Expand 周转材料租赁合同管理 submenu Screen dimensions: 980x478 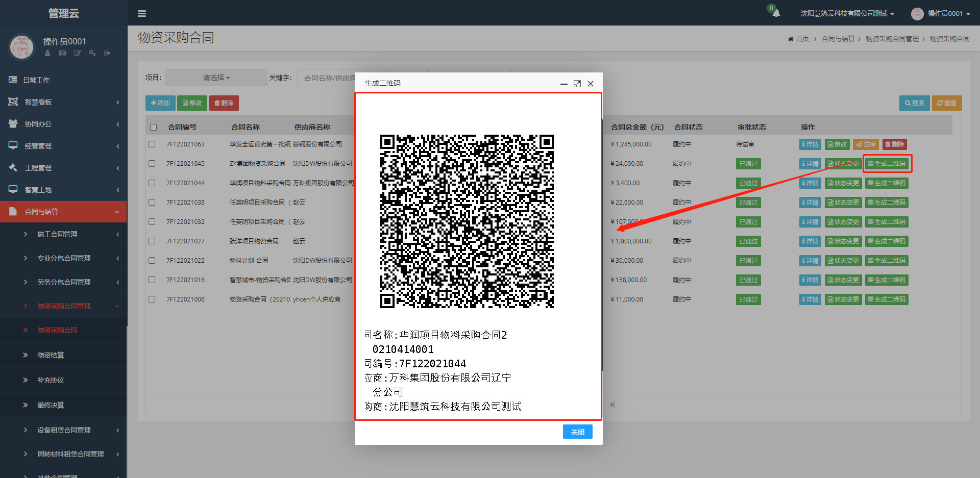63,454
